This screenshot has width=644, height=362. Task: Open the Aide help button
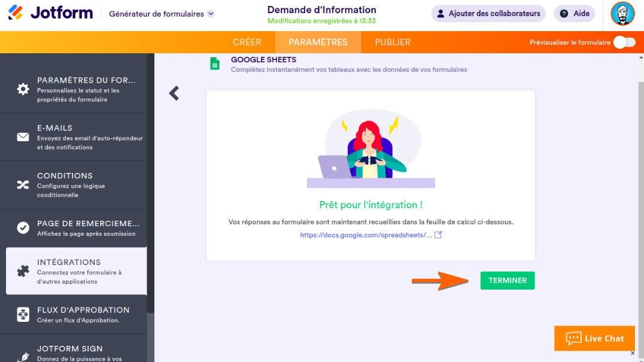point(574,14)
